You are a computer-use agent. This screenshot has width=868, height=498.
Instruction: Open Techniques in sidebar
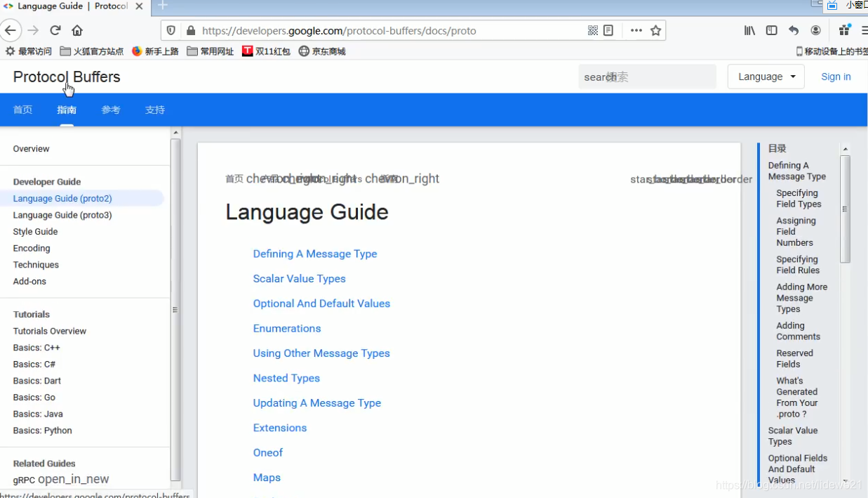36,265
